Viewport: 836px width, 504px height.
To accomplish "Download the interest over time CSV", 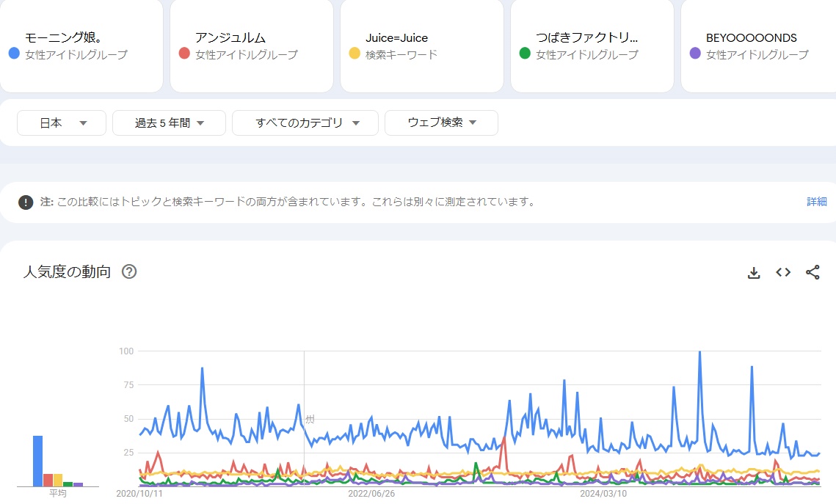I will tap(753, 273).
